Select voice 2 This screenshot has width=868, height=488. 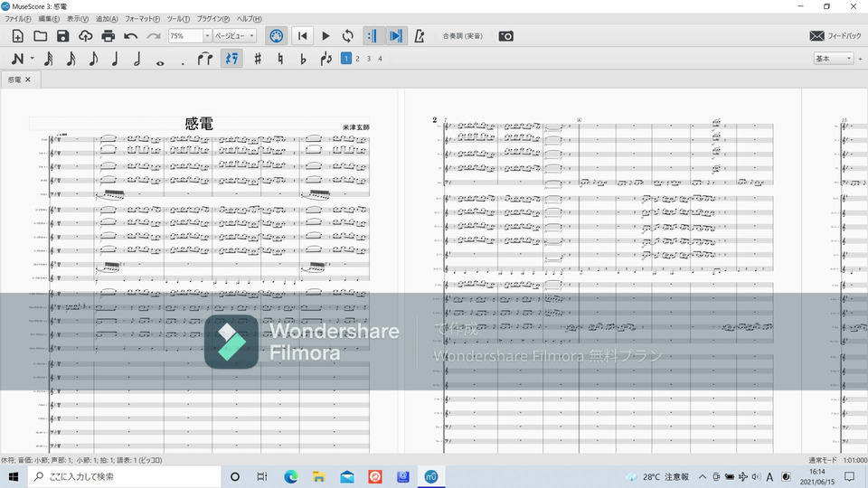tap(358, 58)
